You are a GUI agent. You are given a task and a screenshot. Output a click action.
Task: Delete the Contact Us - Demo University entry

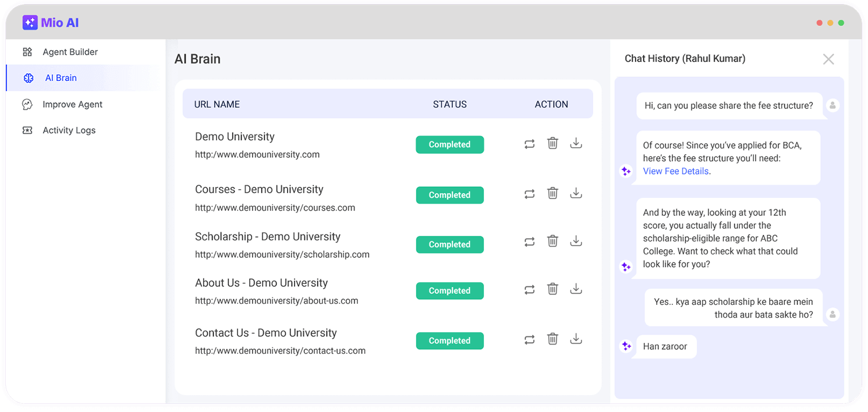point(552,339)
